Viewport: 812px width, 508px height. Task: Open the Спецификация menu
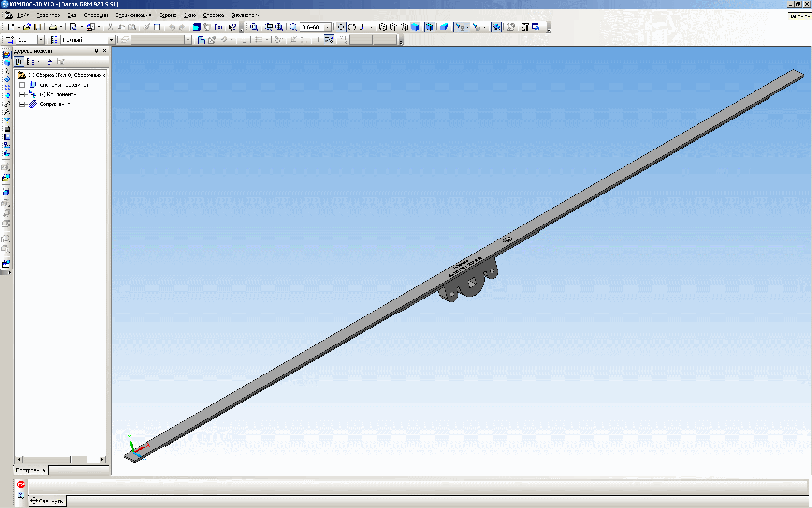click(133, 15)
